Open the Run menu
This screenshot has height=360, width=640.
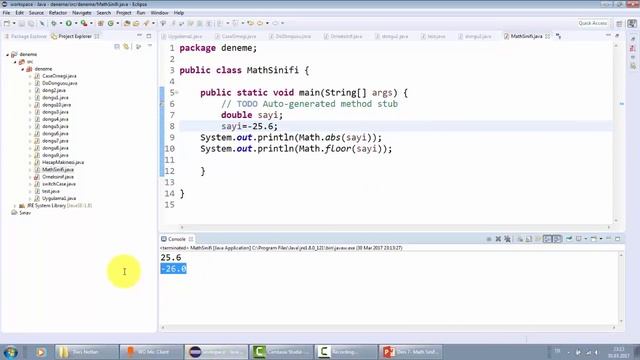coord(141,13)
